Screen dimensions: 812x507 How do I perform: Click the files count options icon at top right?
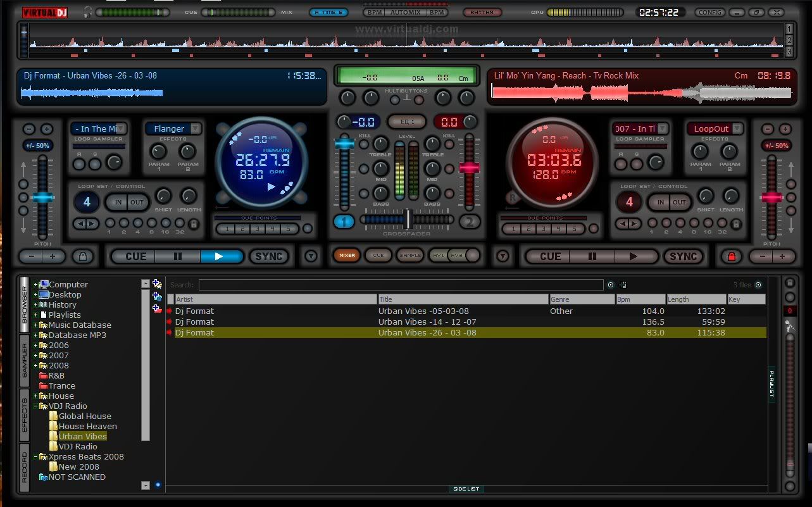(758, 285)
